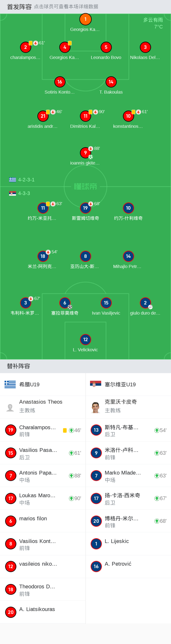The height and width of the screenshot is (644, 171).
Task: Click yellow card icon on Greece number 4
Action: [70, 43]
